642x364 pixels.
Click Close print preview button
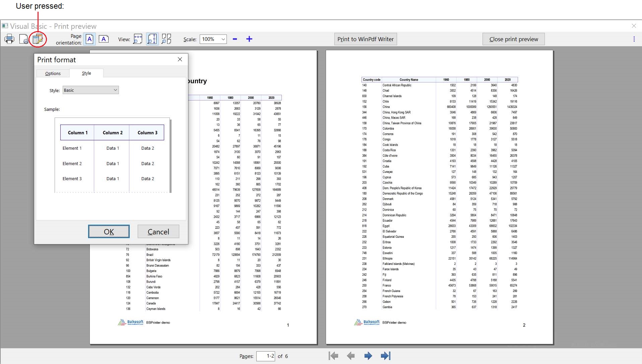(514, 39)
